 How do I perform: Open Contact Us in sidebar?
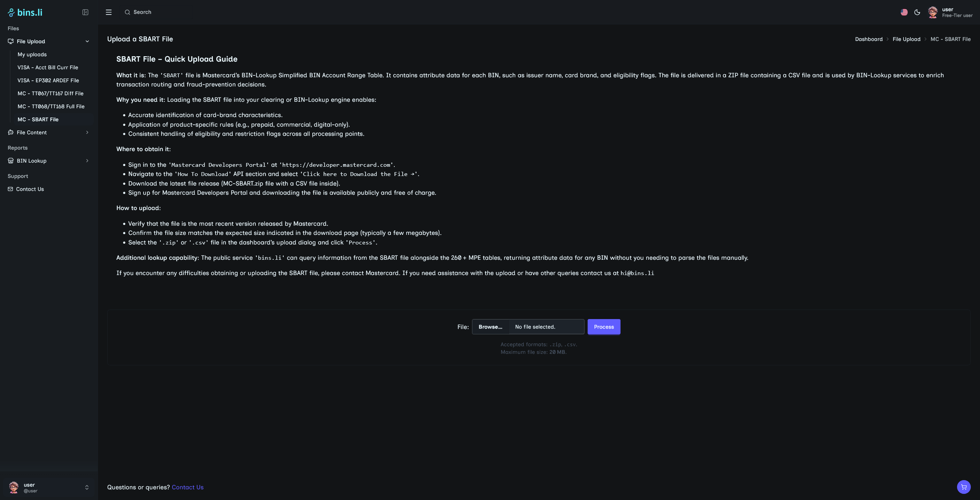tap(30, 189)
